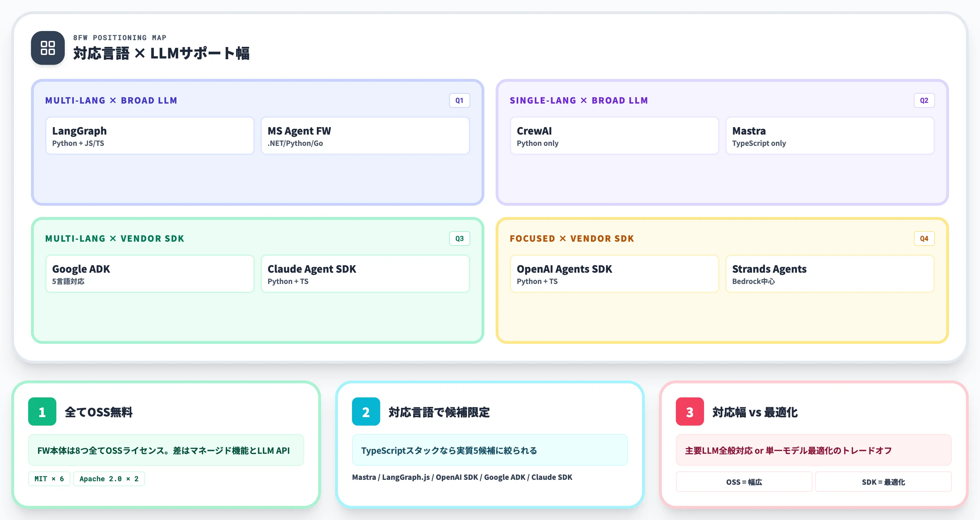The height and width of the screenshot is (520, 980).
Task: Select the Mastra TypeScript only card
Action: coord(830,136)
